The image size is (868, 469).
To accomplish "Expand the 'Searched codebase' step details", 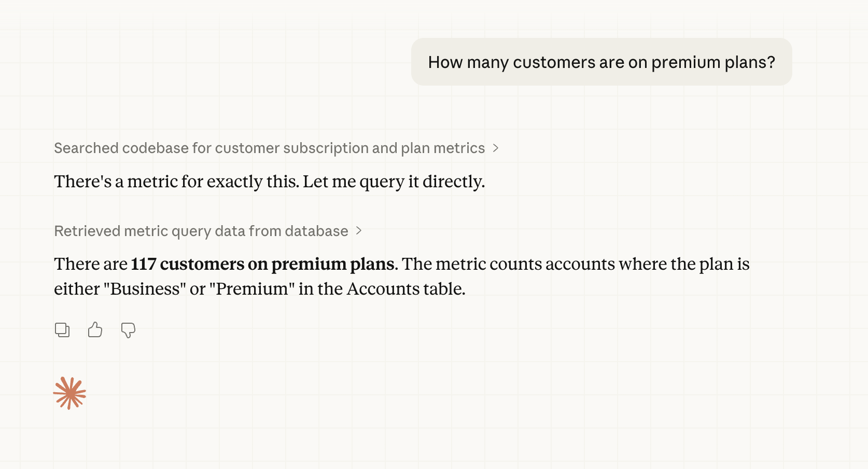I will coord(496,148).
